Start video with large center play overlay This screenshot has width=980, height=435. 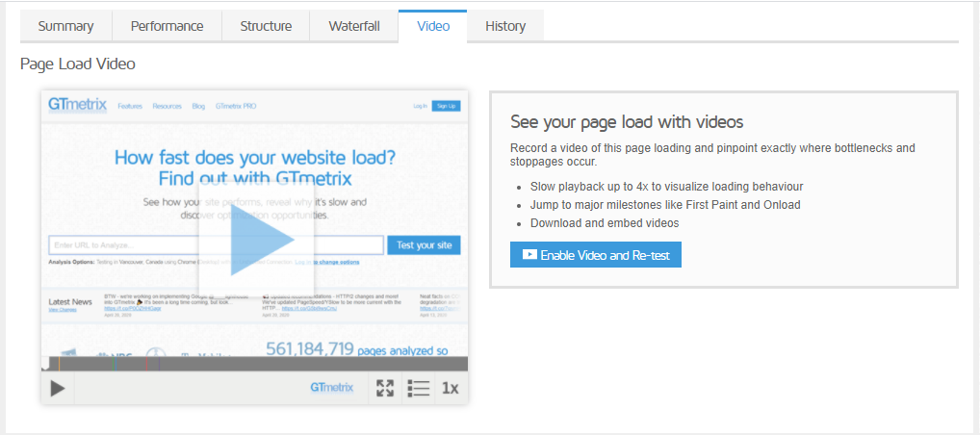256,240
